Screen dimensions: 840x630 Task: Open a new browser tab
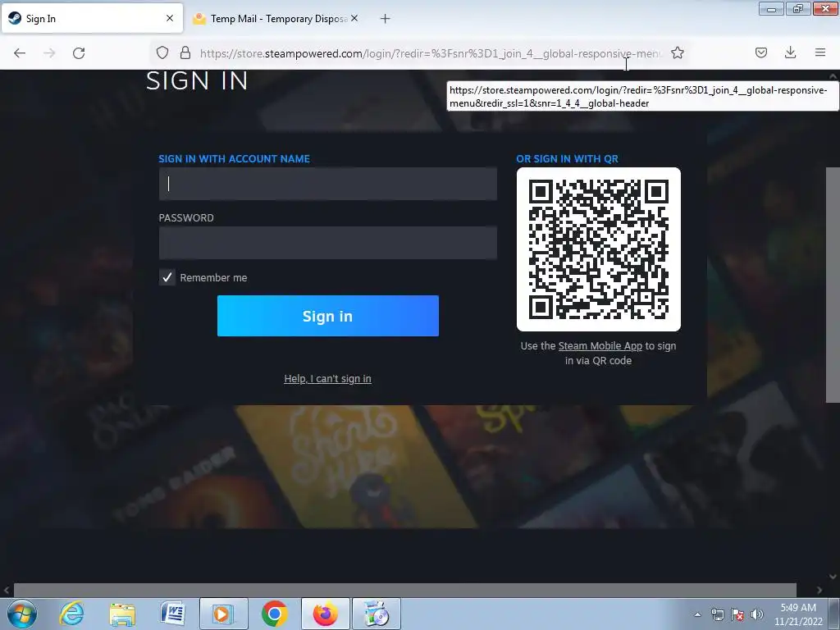click(386, 19)
